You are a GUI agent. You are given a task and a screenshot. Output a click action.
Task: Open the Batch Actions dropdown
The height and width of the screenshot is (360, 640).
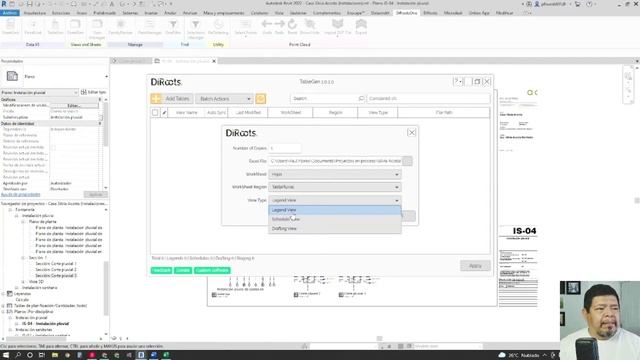point(224,99)
